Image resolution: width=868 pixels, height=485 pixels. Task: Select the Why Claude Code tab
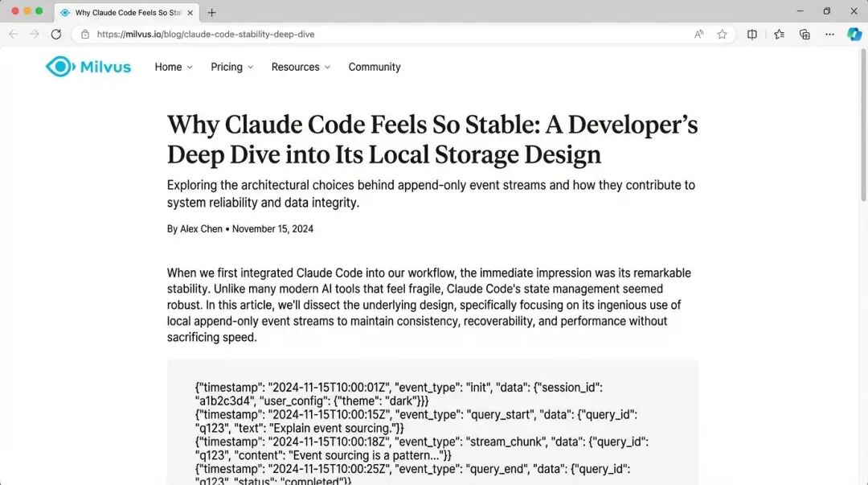(127, 12)
